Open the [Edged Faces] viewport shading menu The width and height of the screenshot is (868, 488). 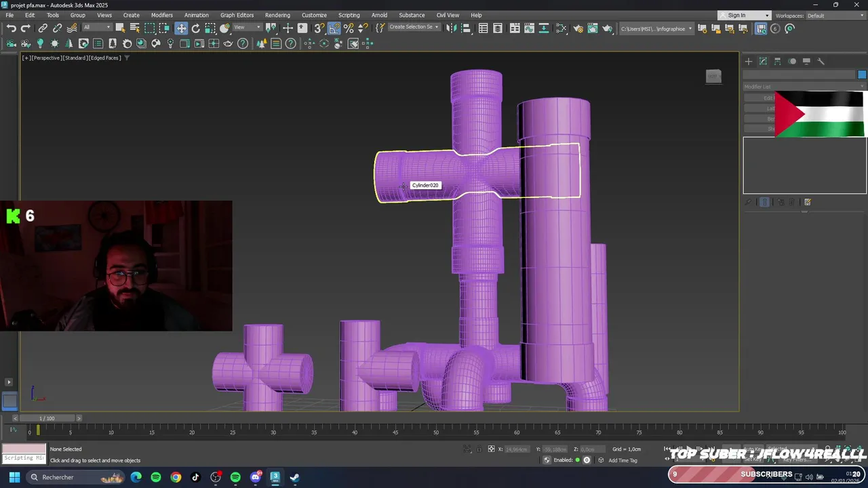pyautogui.click(x=104, y=58)
